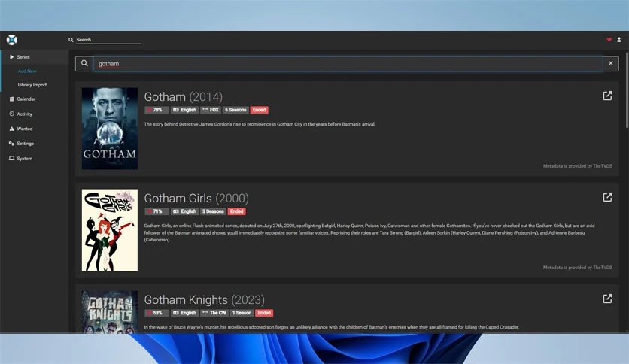This screenshot has width=629, height=364.
Task: Select Add New in sidebar
Action: coord(27,71)
